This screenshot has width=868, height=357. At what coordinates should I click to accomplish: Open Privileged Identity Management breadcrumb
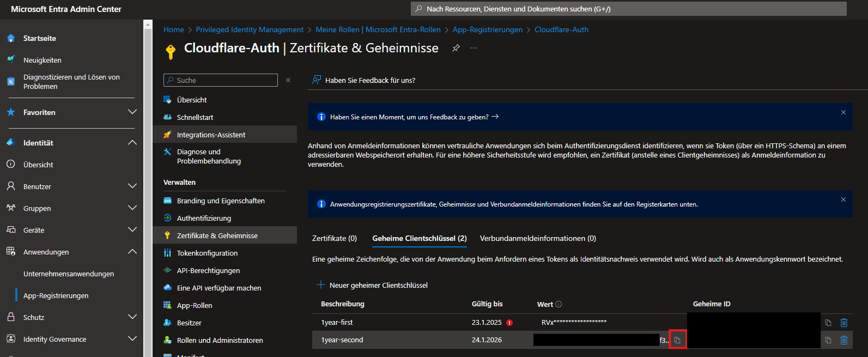(250, 29)
